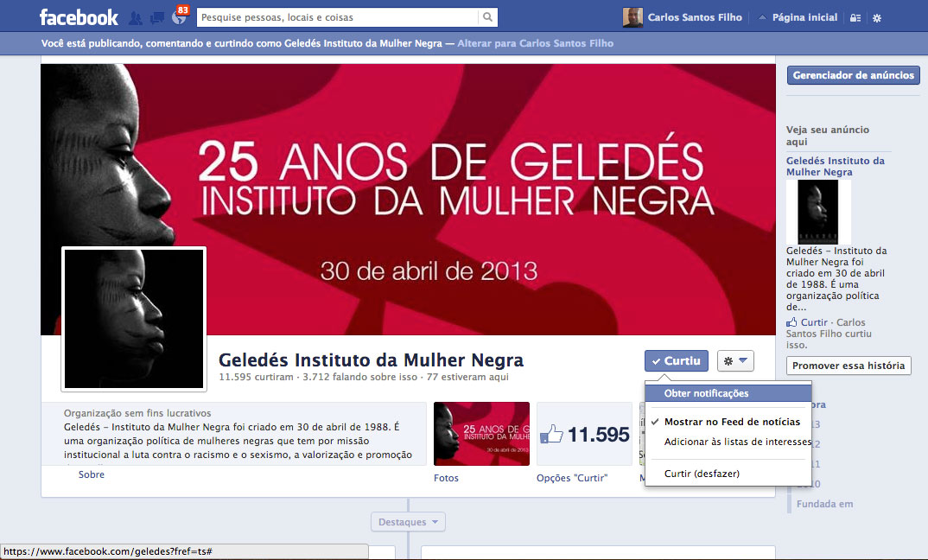The width and height of the screenshot is (928, 560).
Task: Open the friend requests icon
Action: point(136,18)
